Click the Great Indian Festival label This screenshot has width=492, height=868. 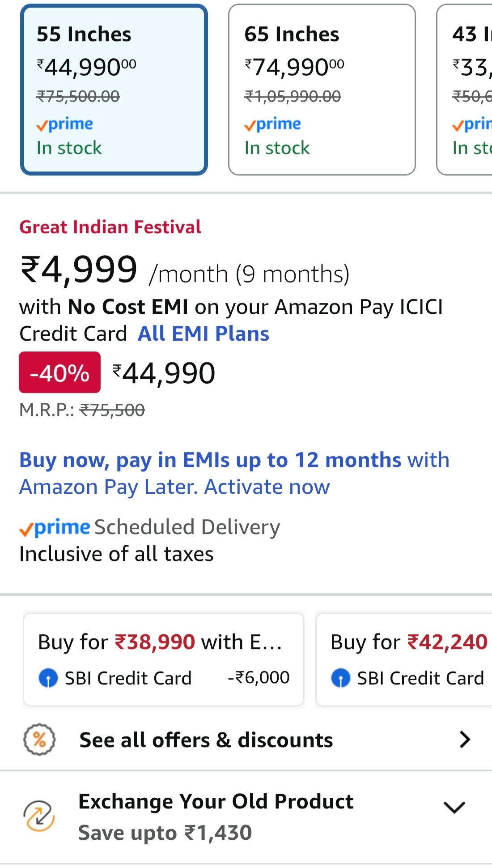[110, 227]
